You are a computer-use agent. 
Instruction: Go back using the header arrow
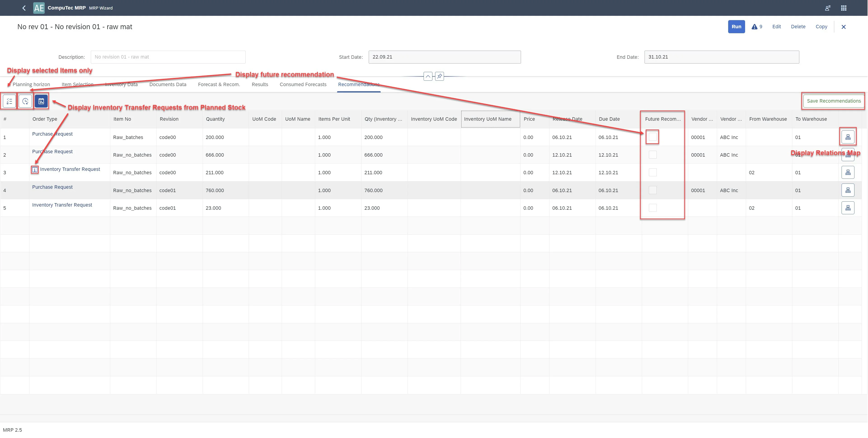click(24, 8)
